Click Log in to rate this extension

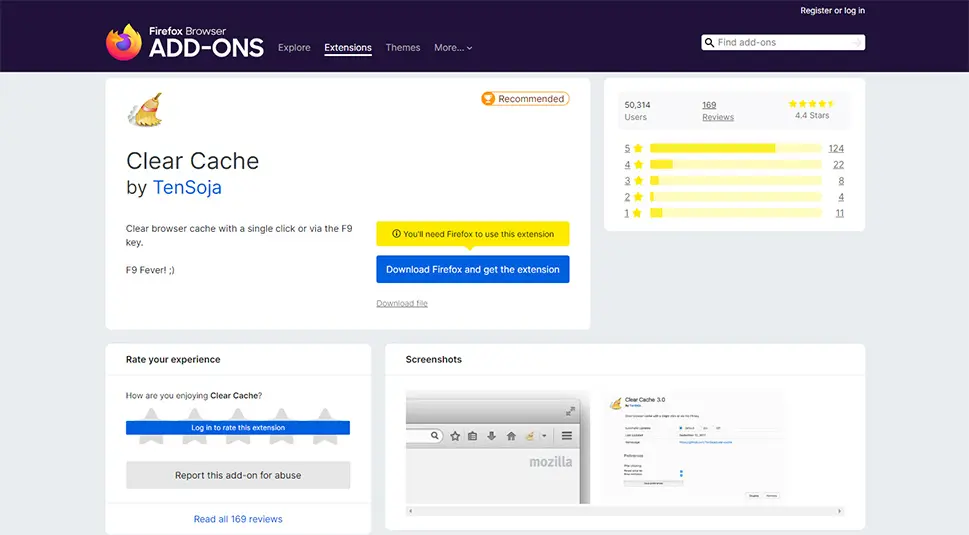[238, 428]
